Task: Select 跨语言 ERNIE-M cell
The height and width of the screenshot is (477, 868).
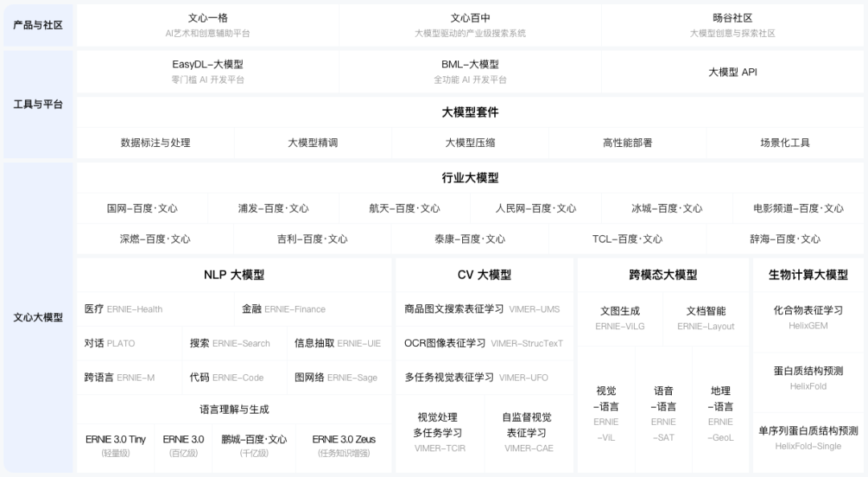Action: pos(129,378)
